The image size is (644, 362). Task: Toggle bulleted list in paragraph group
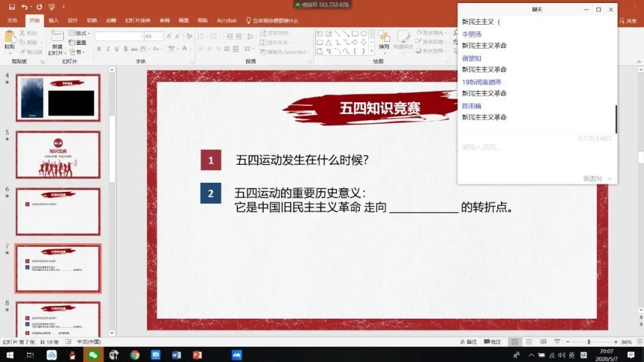[202, 36]
